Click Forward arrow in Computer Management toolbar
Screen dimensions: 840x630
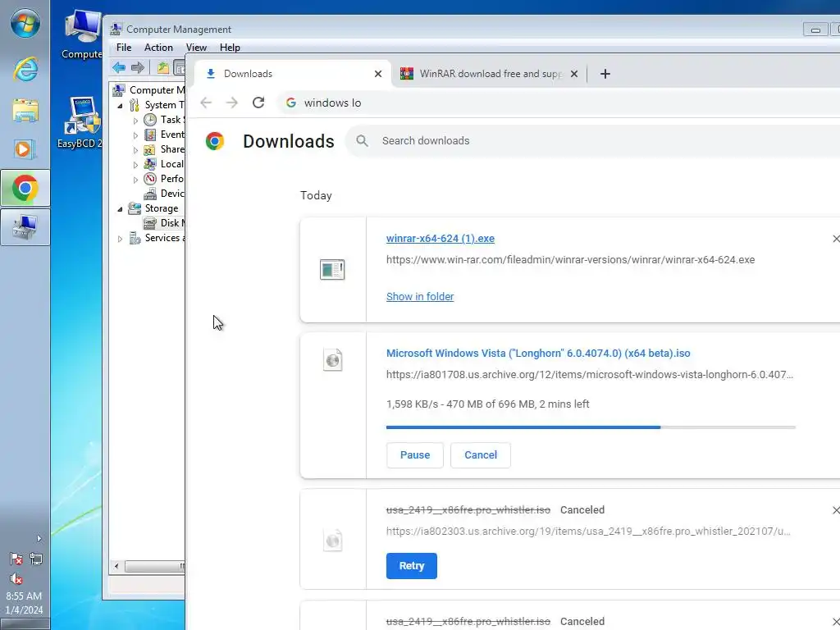click(138, 67)
